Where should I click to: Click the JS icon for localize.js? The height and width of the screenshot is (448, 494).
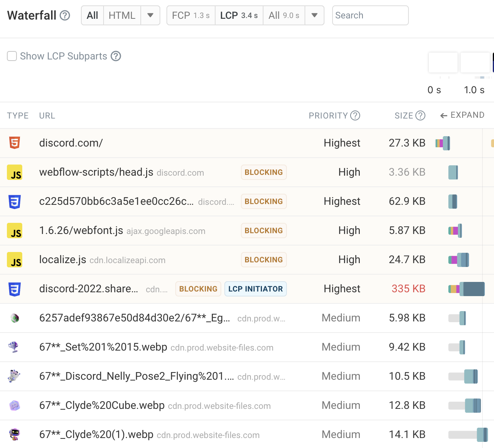pyautogui.click(x=15, y=260)
